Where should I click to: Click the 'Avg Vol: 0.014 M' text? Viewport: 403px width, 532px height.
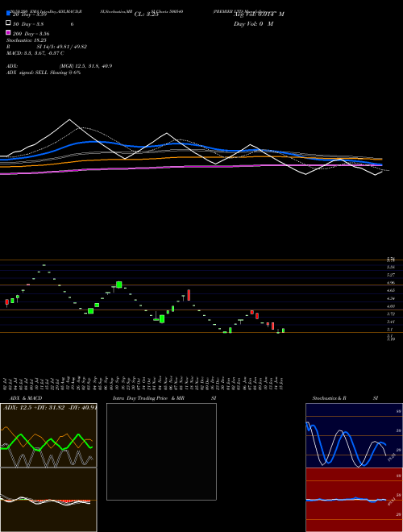[x=259, y=15]
